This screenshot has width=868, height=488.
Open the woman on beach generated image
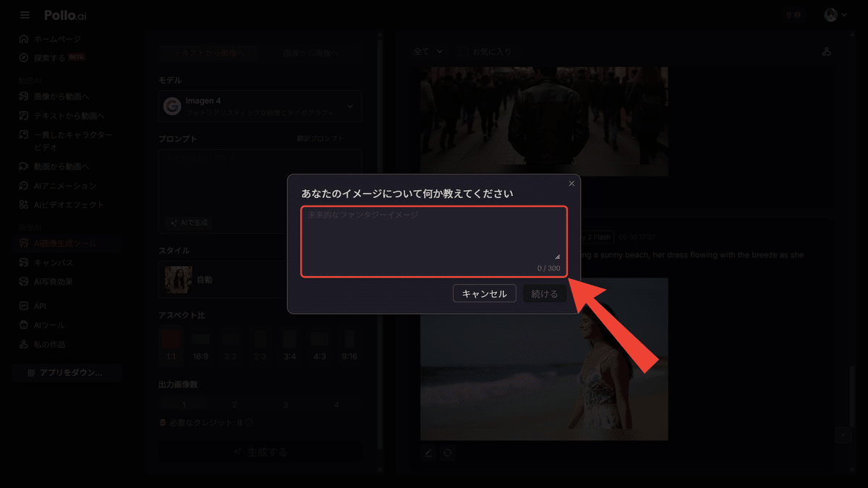pyautogui.click(x=544, y=359)
